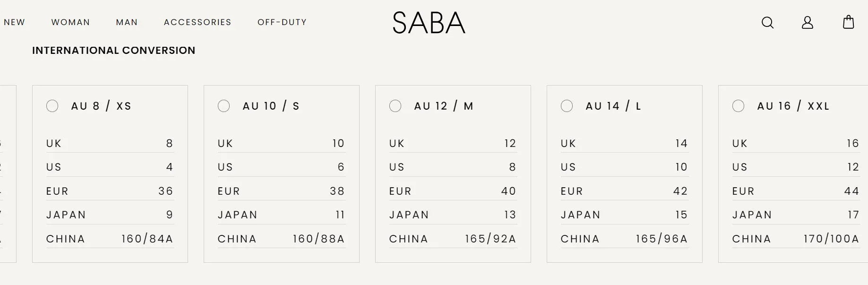Click the AU 16 / XXL size label
This screenshot has height=285, width=868.
pos(793,106)
